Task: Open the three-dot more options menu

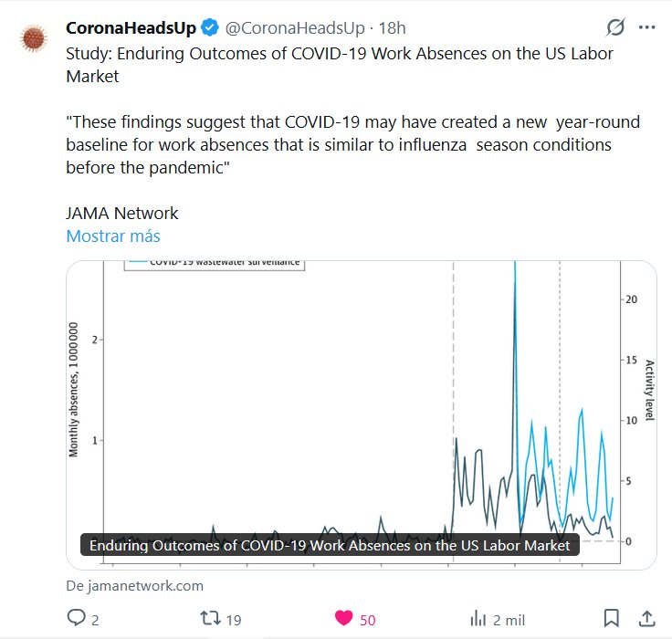Action: tap(647, 28)
